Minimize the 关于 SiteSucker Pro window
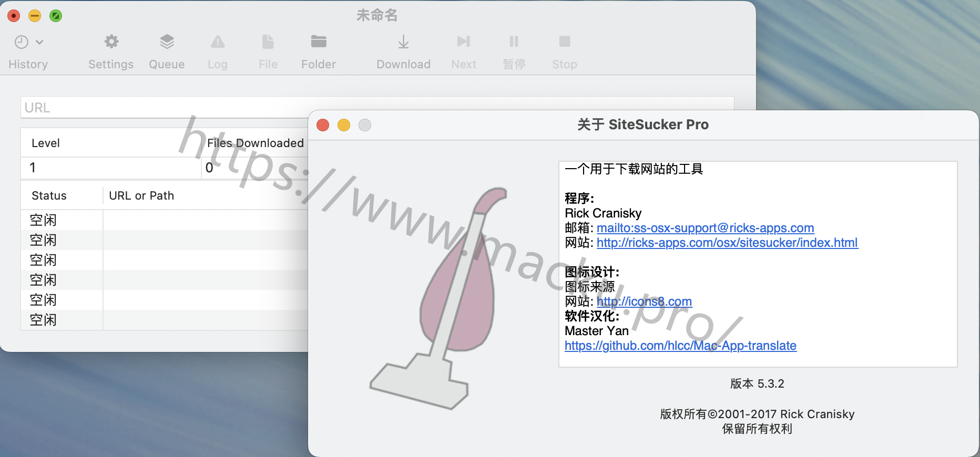Image resolution: width=980 pixels, height=457 pixels. tap(344, 125)
